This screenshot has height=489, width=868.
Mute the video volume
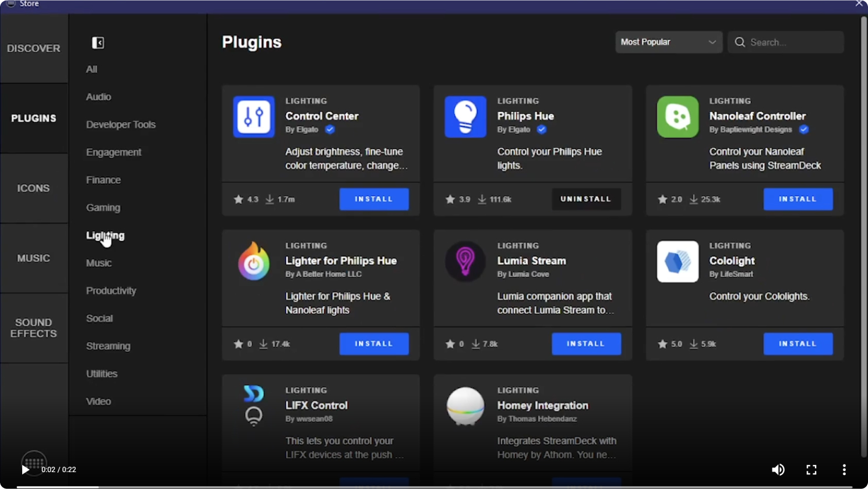tap(778, 470)
